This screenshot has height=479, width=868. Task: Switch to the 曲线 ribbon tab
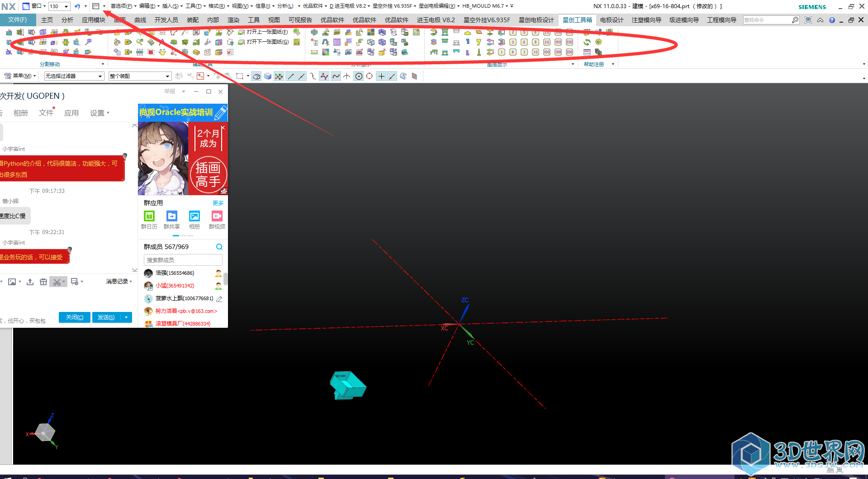pyautogui.click(x=140, y=20)
